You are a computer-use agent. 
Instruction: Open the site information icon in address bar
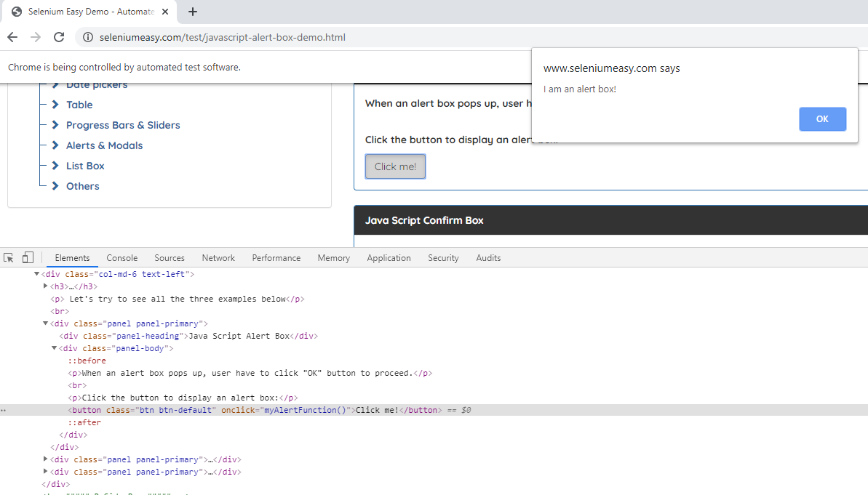click(x=87, y=37)
